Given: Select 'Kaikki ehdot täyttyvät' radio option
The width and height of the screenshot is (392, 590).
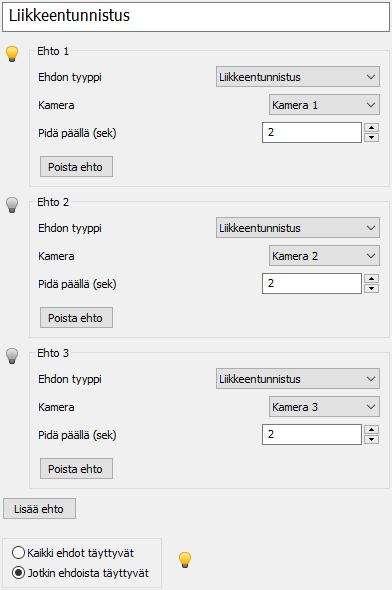Looking at the screenshot, I should [x=73, y=553].
